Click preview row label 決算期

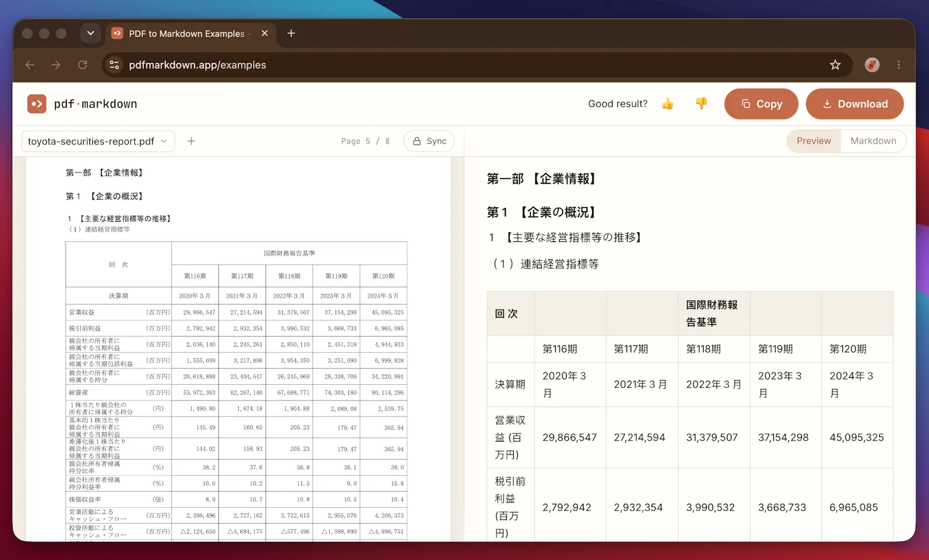tap(510, 384)
